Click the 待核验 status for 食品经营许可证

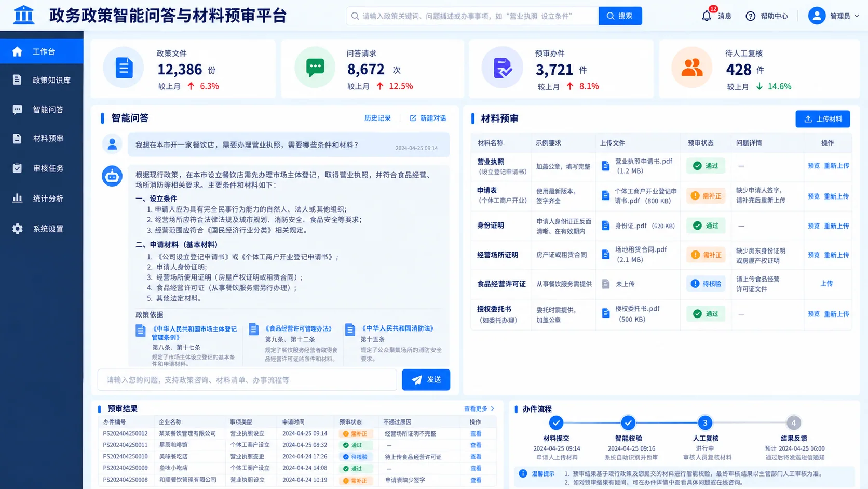click(706, 284)
